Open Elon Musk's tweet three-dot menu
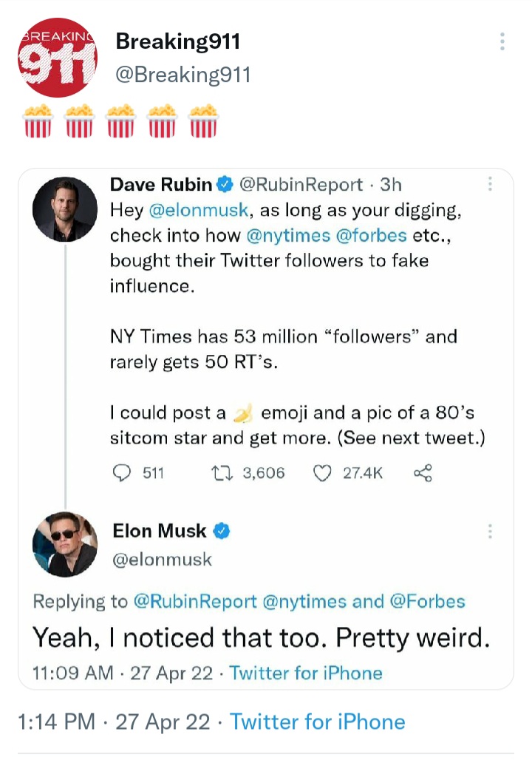The width and height of the screenshot is (532, 760). pyautogui.click(x=491, y=532)
